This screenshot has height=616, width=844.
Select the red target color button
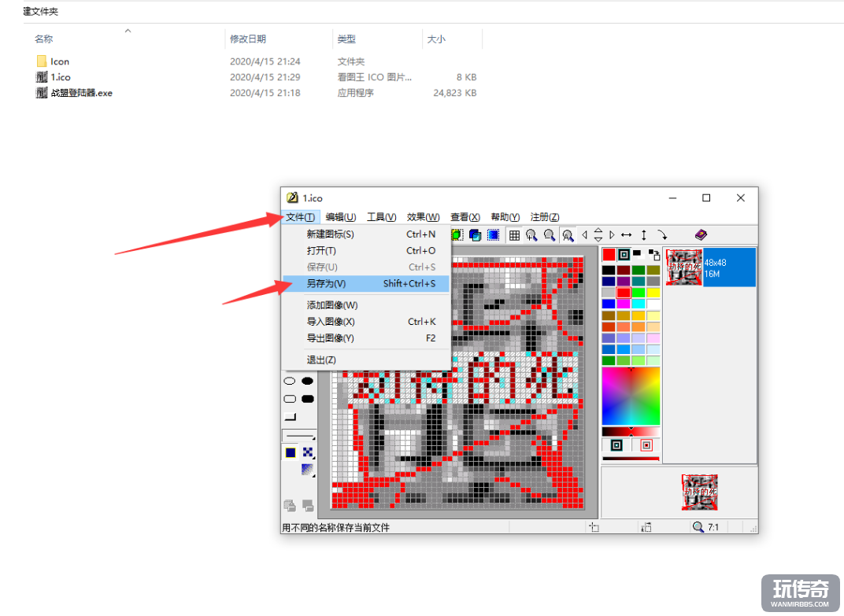(x=646, y=445)
